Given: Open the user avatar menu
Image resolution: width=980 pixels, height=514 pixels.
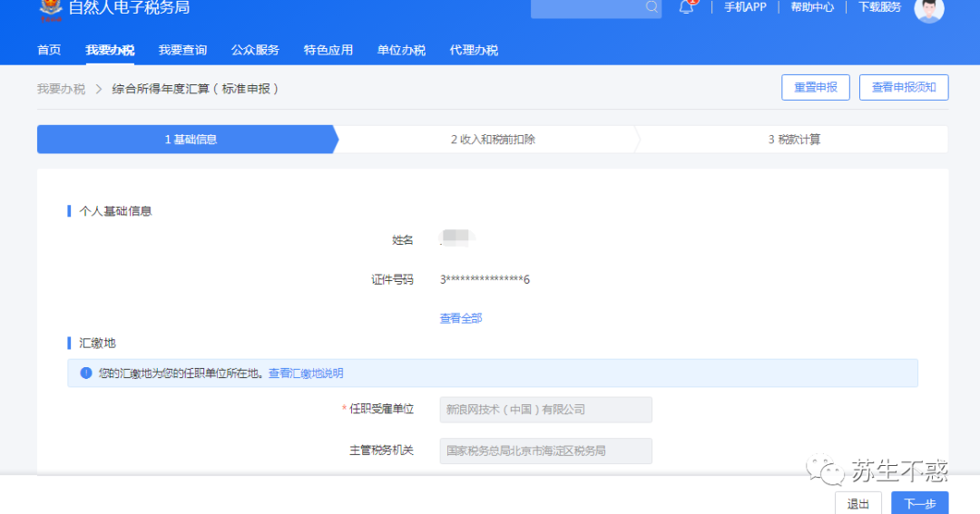Looking at the screenshot, I should coord(929,9).
